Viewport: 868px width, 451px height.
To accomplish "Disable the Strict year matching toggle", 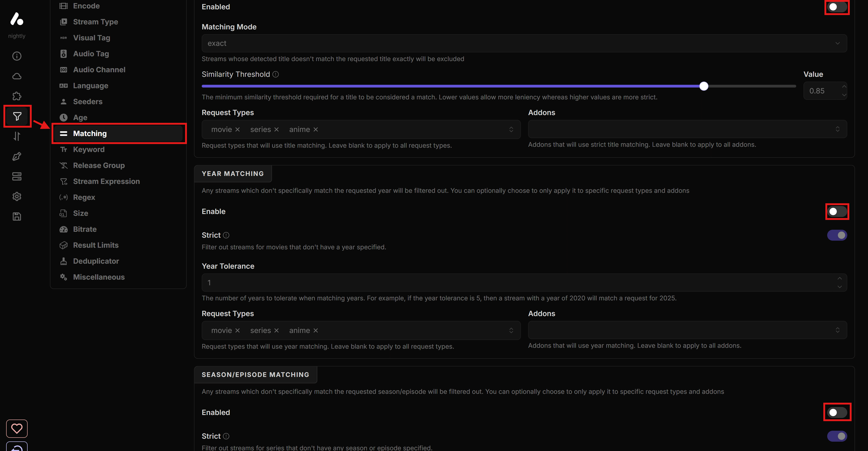I will 837,235.
